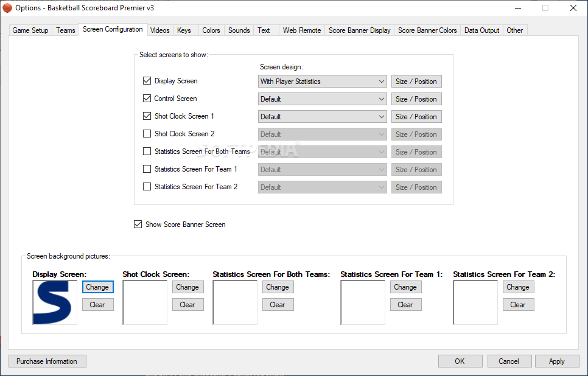Viewport: 588px width, 376px height.
Task: Click the basketball app icon in title bar
Action: [7, 8]
